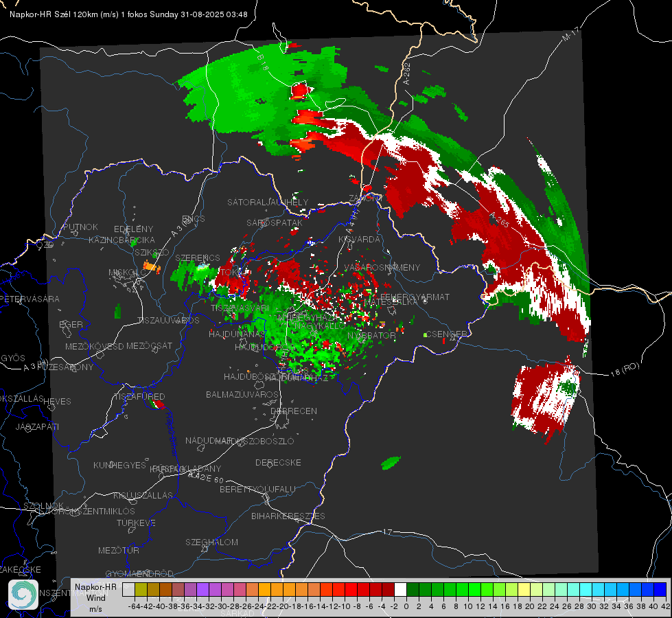
Task: Click the DERECSKE city label
Action: point(278,462)
